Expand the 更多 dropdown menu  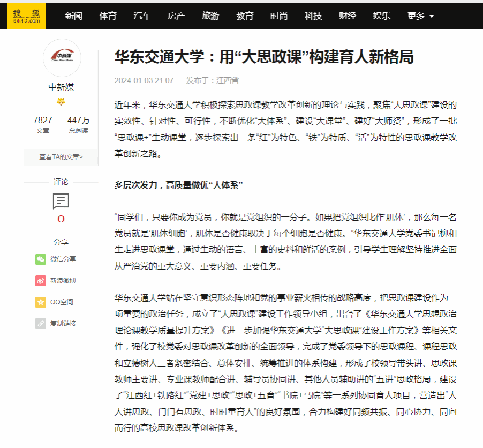(420, 16)
